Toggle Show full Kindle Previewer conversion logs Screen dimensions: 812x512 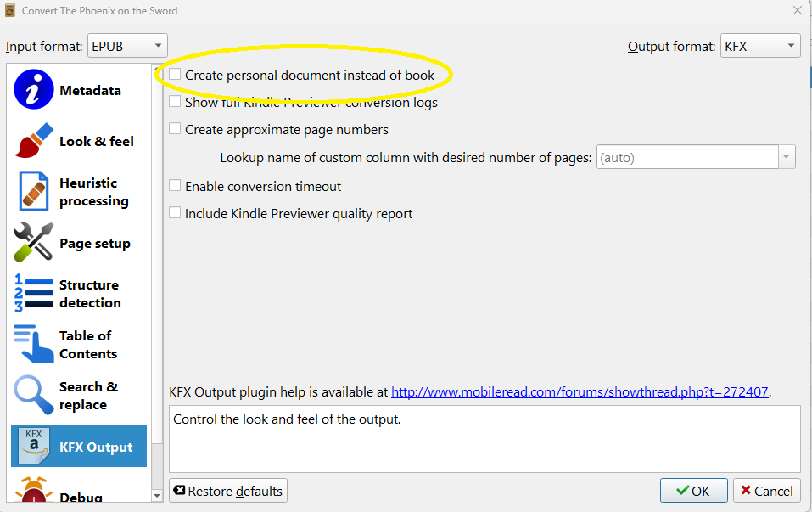coord(175,102)
